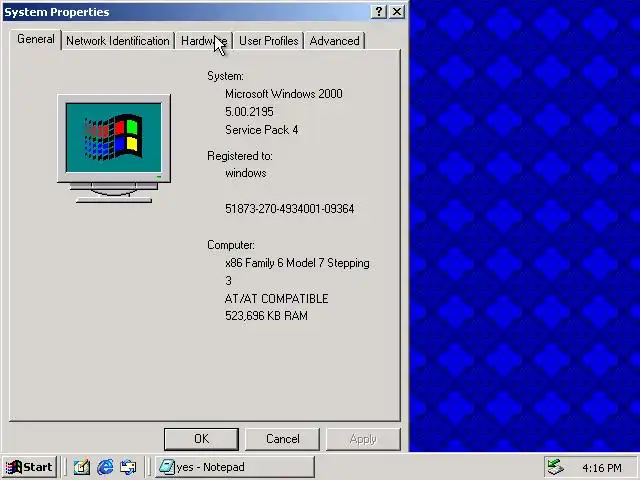The width and height of the screenshot is (640, 480).
Task: Close the System Properties dialog
Action: point(397,12)
